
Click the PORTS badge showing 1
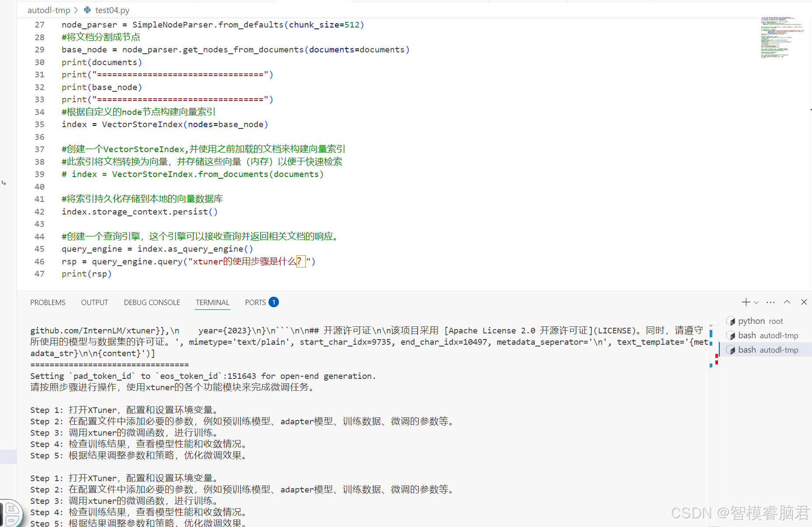[x=274, y=302]
